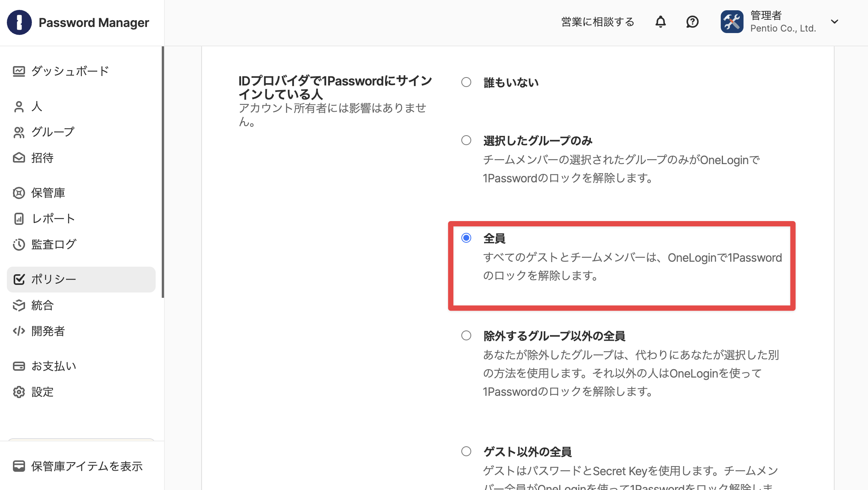
Task: Select ポリシー in the sidebar
Action: [81, 280]
